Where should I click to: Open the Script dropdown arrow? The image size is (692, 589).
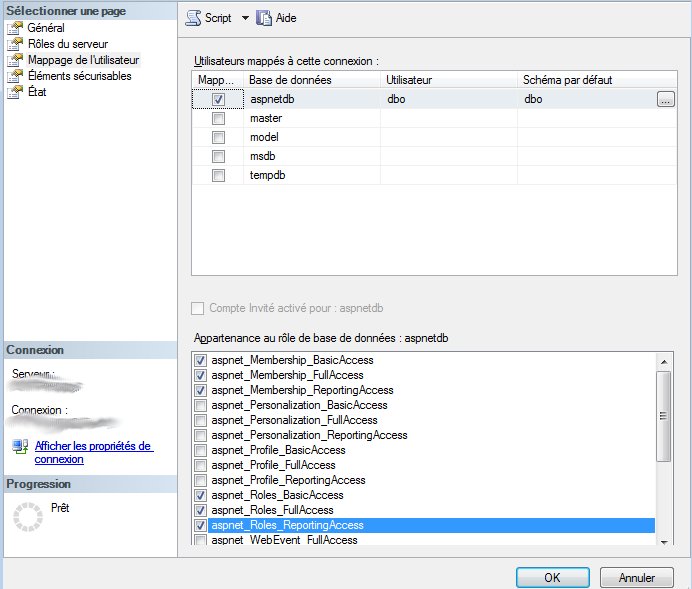[x=245, y=18]
